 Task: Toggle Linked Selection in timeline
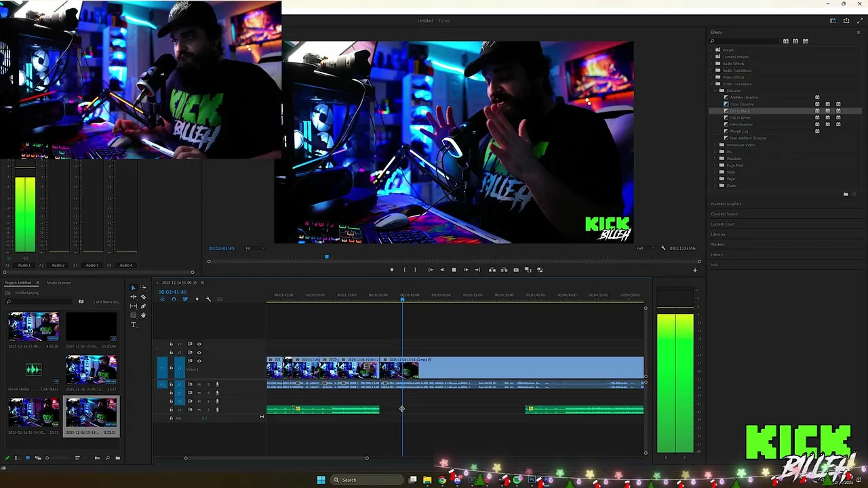pyautogui.click(x=185, y=299)
